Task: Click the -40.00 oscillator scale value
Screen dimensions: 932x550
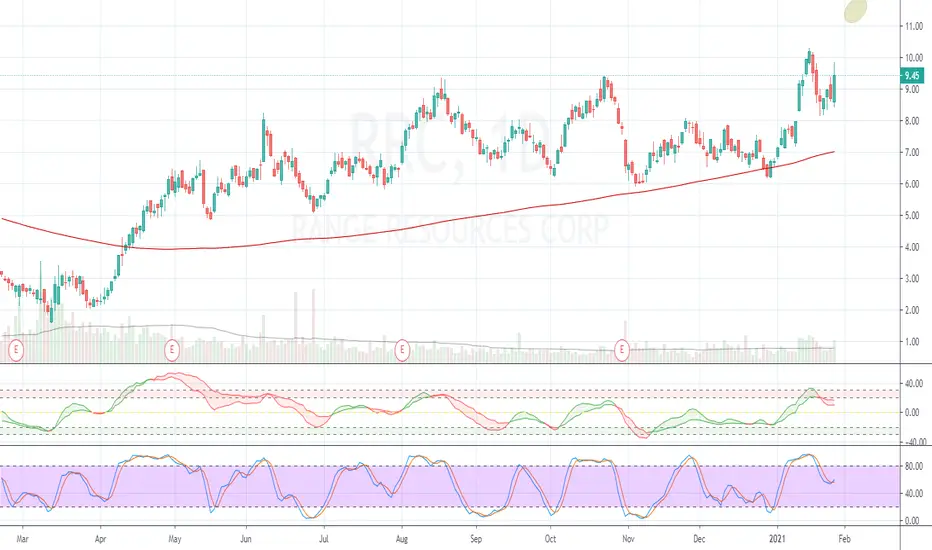Action: tap(915, 442)
